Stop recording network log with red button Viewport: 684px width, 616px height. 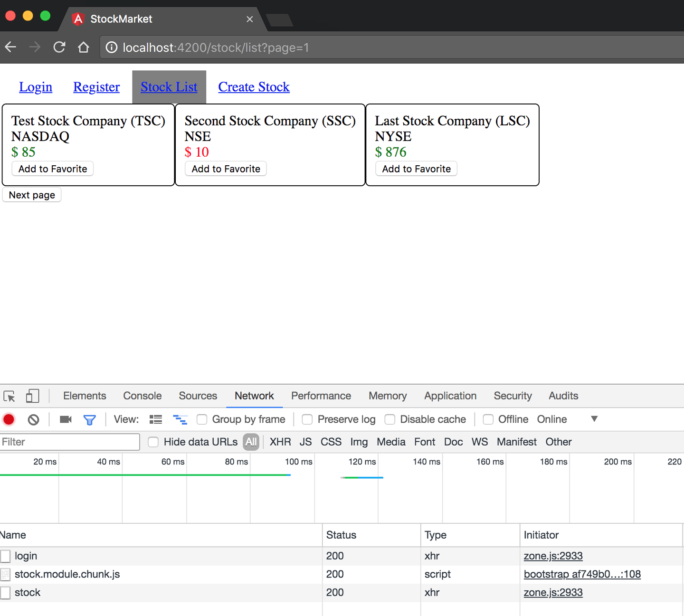[9, 419]
